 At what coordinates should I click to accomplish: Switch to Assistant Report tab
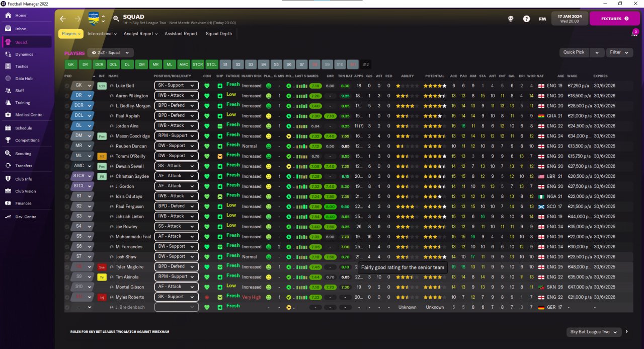[181, 34]
